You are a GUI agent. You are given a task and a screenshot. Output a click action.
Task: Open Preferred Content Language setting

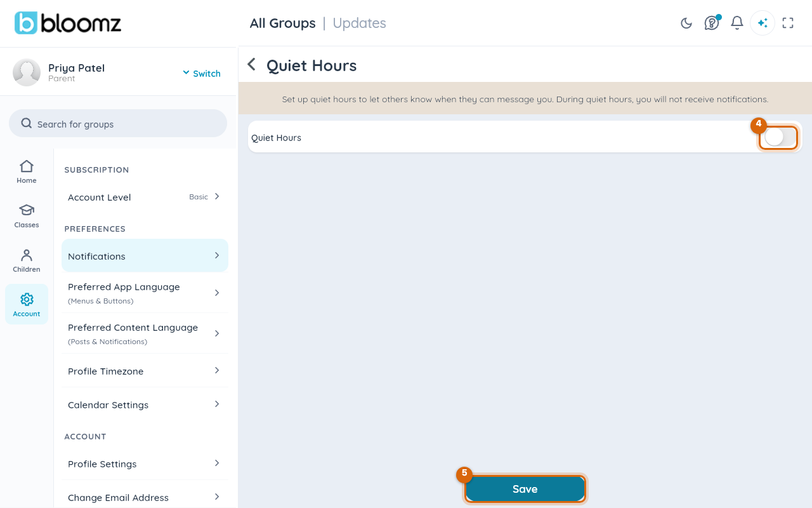pyautogui.click(x=145, y=333)
